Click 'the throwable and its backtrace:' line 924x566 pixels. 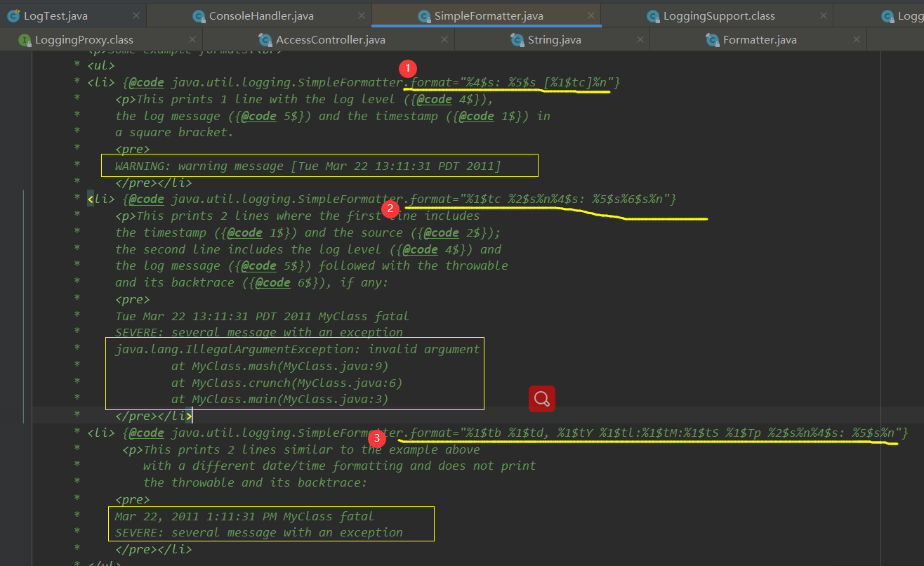click(255, 482)
